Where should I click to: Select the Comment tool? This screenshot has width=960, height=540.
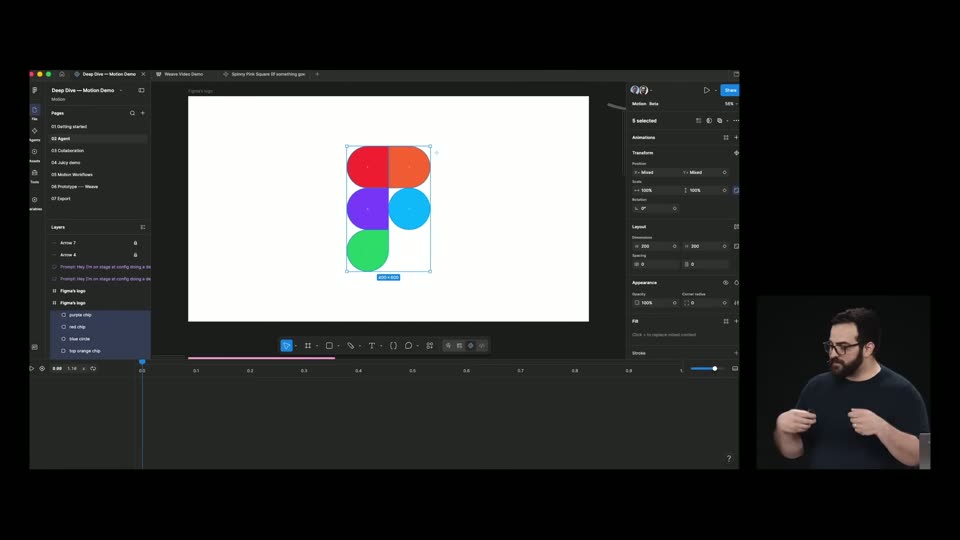click(x=408, y=346)
